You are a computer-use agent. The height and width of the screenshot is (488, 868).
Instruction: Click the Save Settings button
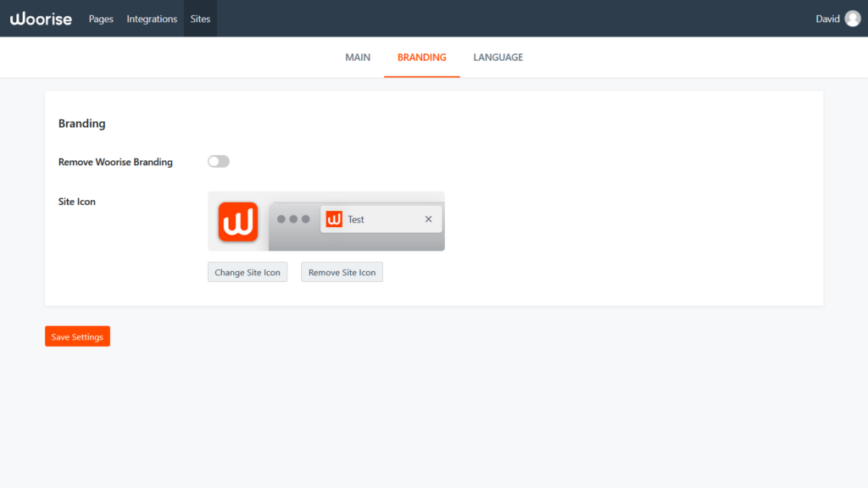pyautogui.click(x=77, y=335)
